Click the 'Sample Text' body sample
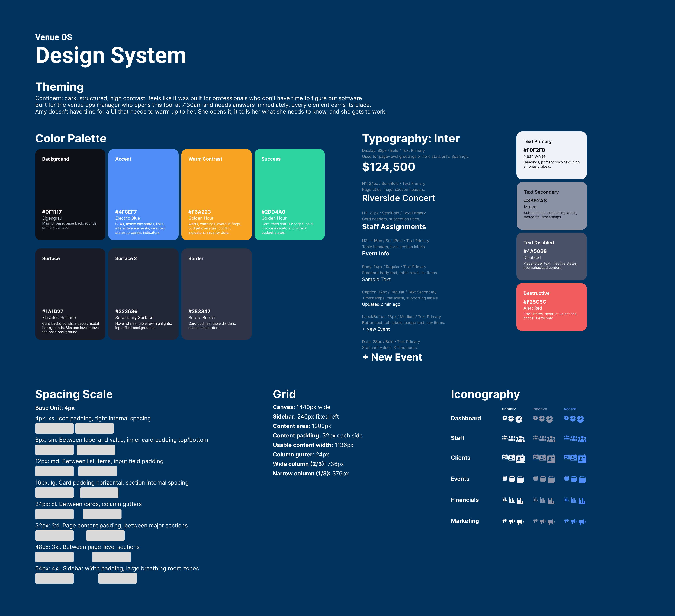This screenshot has height=616, width=675. 376,279
